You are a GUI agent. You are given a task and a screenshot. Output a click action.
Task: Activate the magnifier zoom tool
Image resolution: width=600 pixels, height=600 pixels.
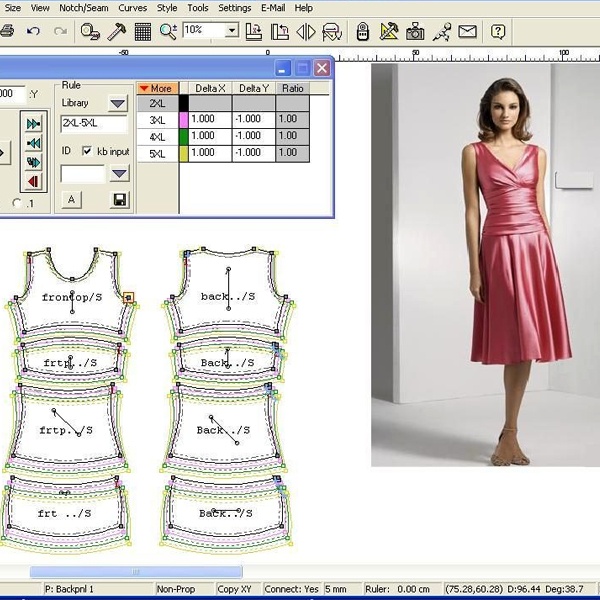pyautogui.click(x=168, y=31)
